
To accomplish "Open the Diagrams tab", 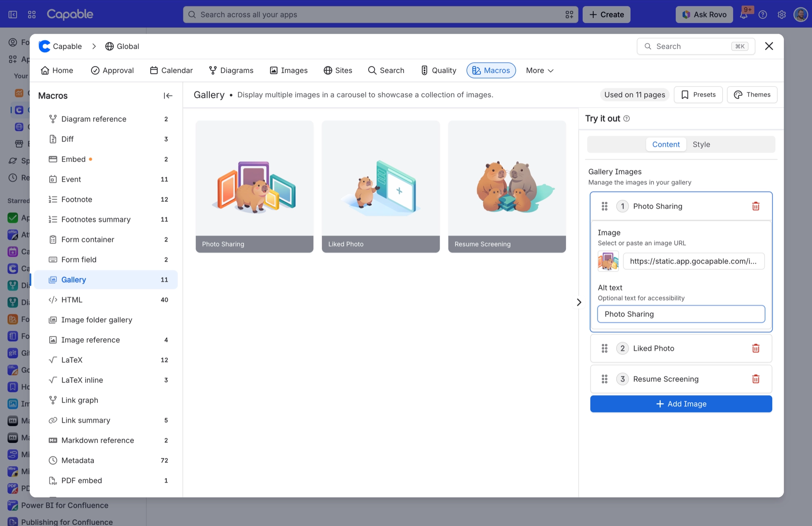I will 231,71.
